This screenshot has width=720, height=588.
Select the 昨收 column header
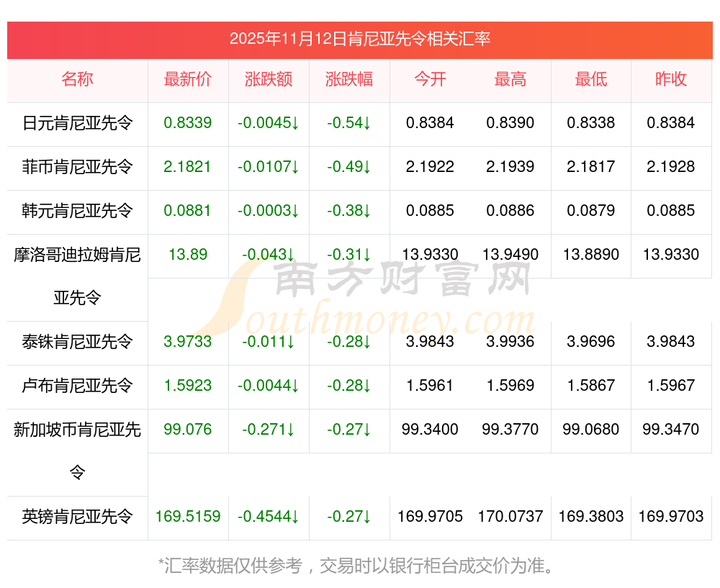coord(671,79)
